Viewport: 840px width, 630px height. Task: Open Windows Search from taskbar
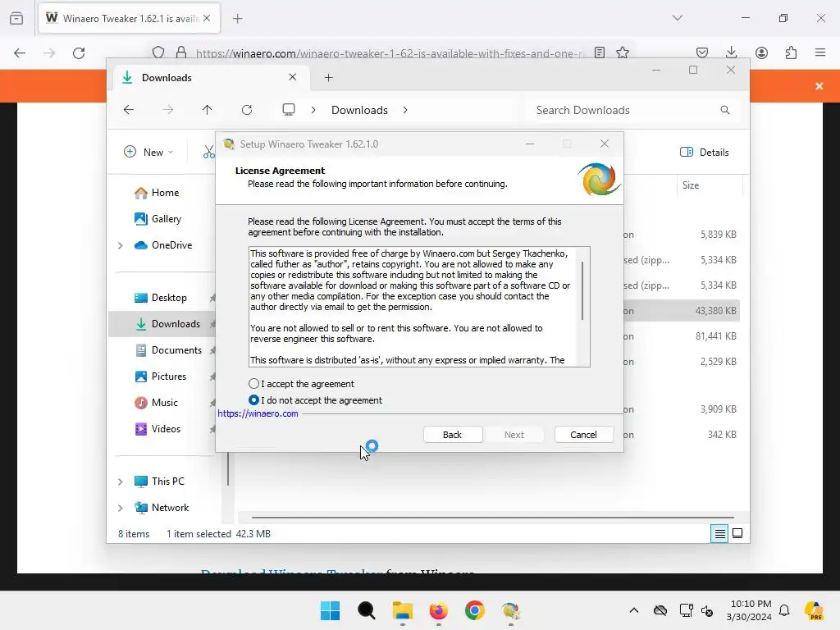click(367, 610)
